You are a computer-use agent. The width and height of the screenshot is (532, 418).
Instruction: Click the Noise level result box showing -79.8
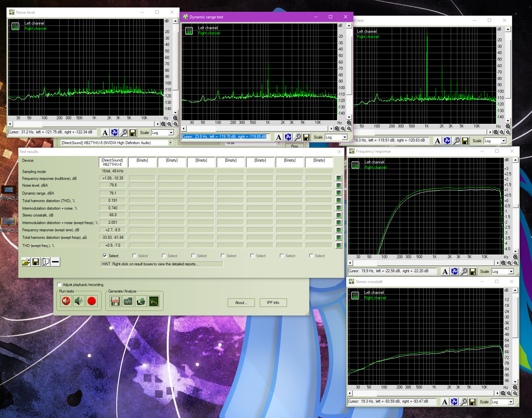(113, 185)
